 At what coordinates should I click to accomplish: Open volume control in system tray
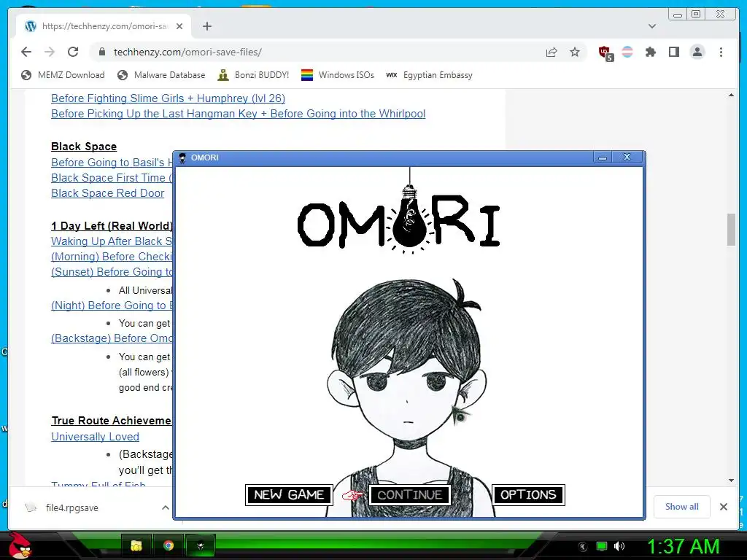619,546
